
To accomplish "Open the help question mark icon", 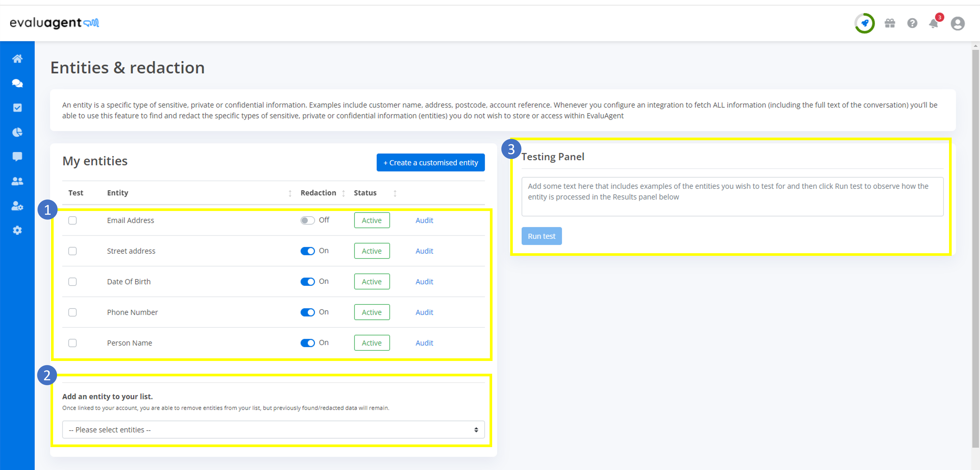I will point(912,24).
